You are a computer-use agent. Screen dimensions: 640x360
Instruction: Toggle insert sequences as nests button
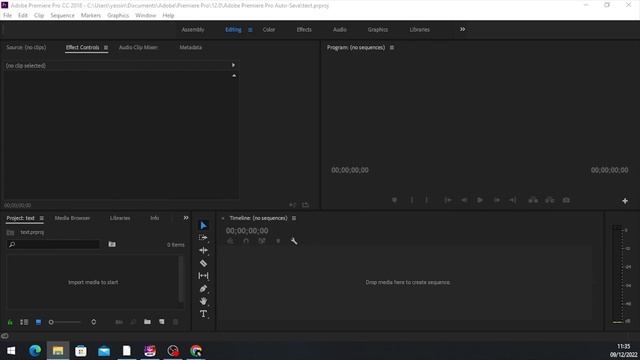(231, 241)
